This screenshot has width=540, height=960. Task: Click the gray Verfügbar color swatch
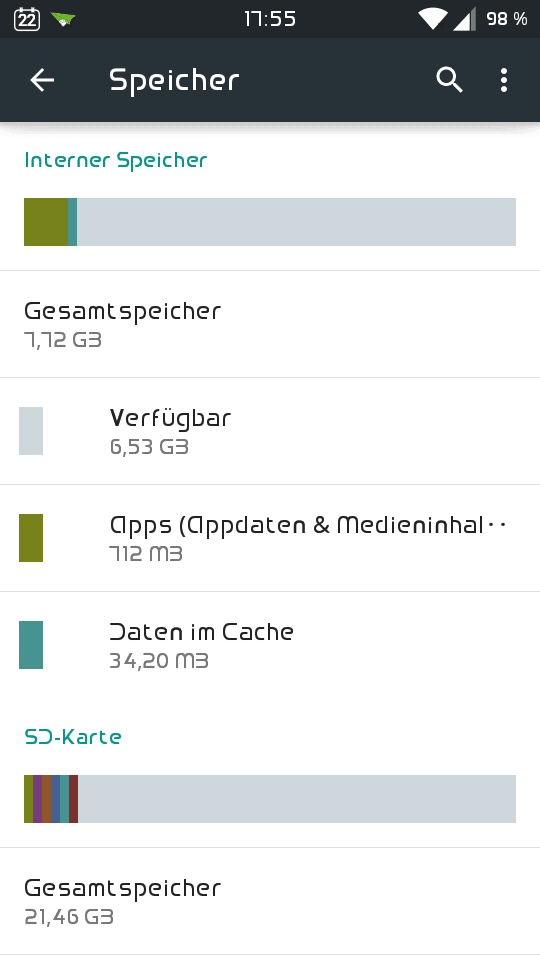coord(31,431)
